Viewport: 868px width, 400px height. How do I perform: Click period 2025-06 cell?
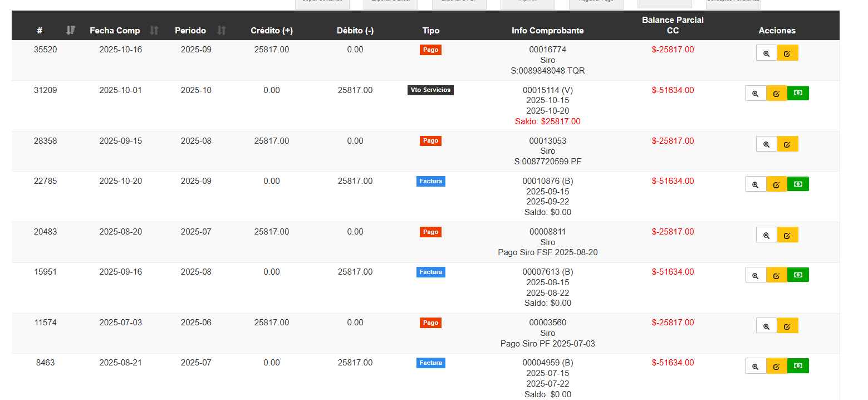[196, 323]
